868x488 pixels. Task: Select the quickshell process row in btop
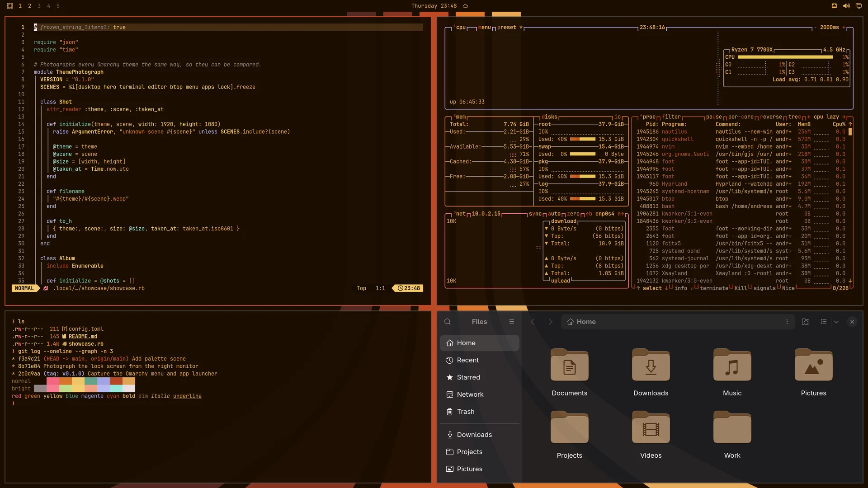click(x=741, y=139)
